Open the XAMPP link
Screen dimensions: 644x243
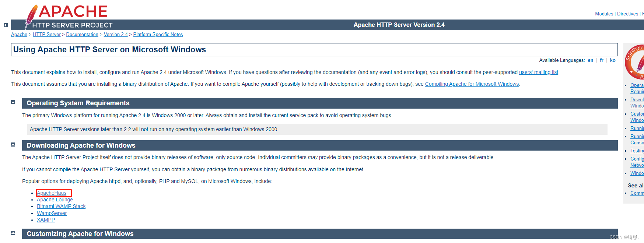point(46,220)
